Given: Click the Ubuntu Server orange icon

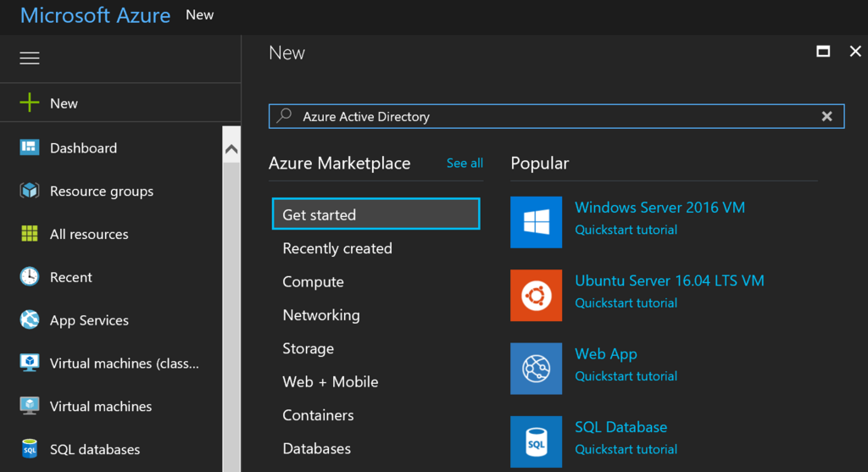Looking at the screenshot, I should pos(536,296).
